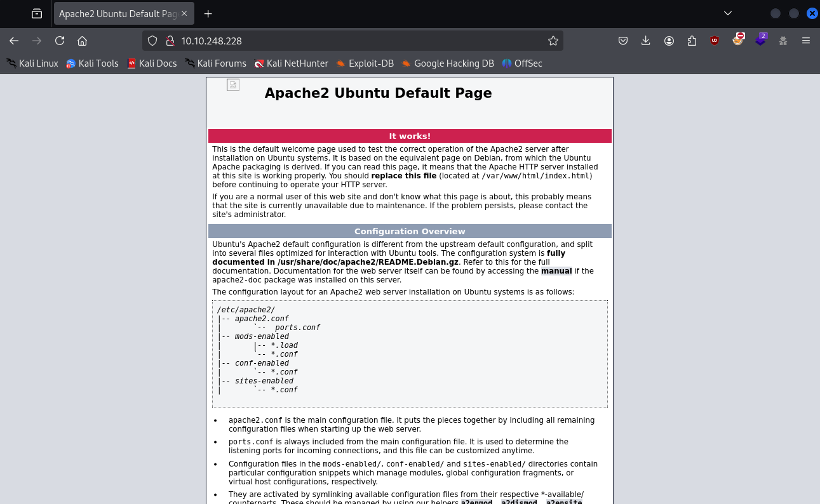Open the gray hacker-figure extension icon
The image size is (820, 504).
click(783, 41)
